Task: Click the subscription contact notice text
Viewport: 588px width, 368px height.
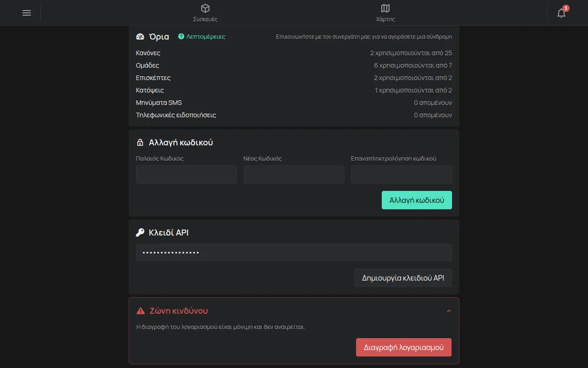Action: [x=364, y=36]
